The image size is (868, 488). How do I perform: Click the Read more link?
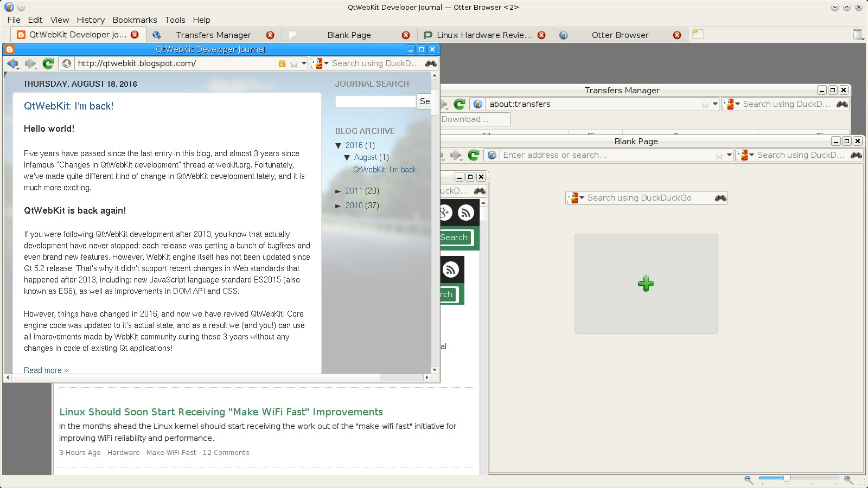click(x=46, y=370)
